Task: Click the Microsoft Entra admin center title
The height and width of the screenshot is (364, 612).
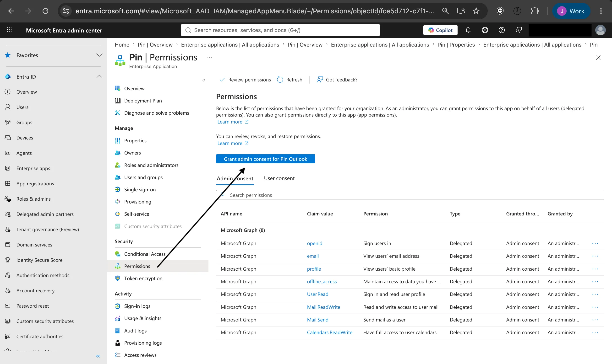Action: 64,30
